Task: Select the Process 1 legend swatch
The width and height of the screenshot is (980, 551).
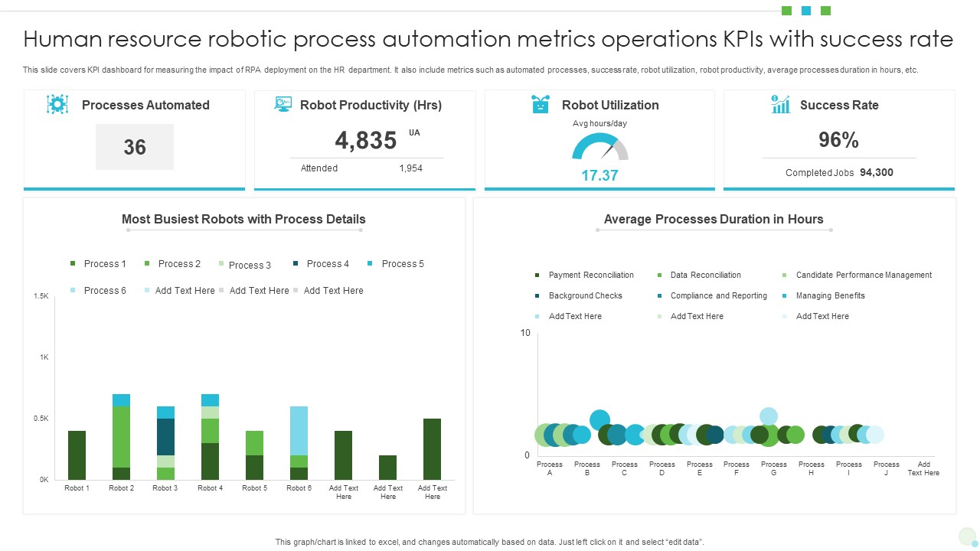Action: point(73,264)
